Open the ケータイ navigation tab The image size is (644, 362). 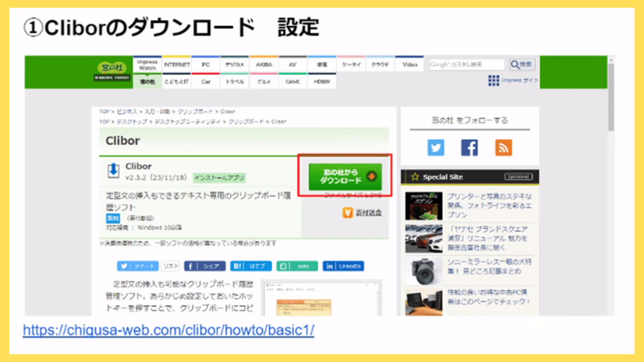tap(351, 64)
